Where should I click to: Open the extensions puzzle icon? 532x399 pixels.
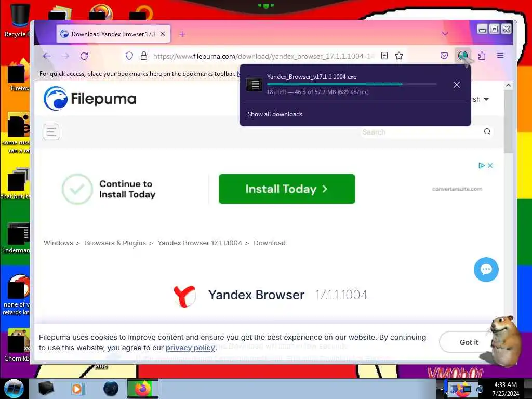point(482,56)
